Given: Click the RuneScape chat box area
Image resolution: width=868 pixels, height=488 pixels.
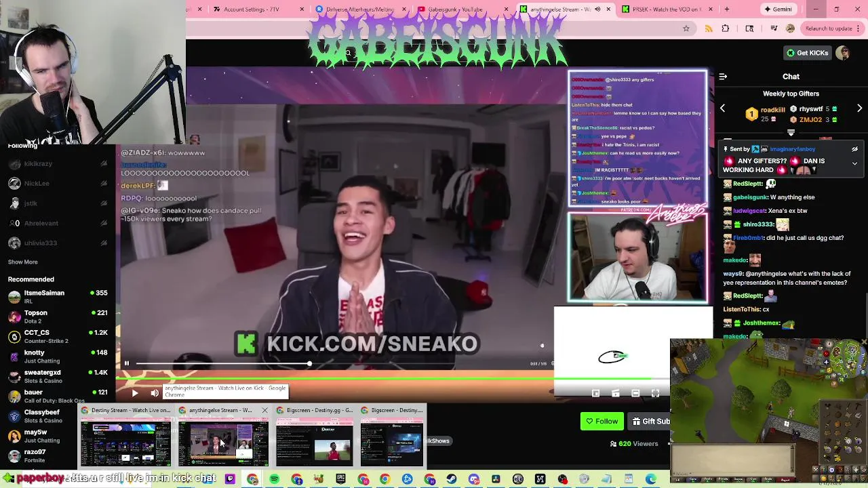Looking at the screenshot, I should pos(732,459).
